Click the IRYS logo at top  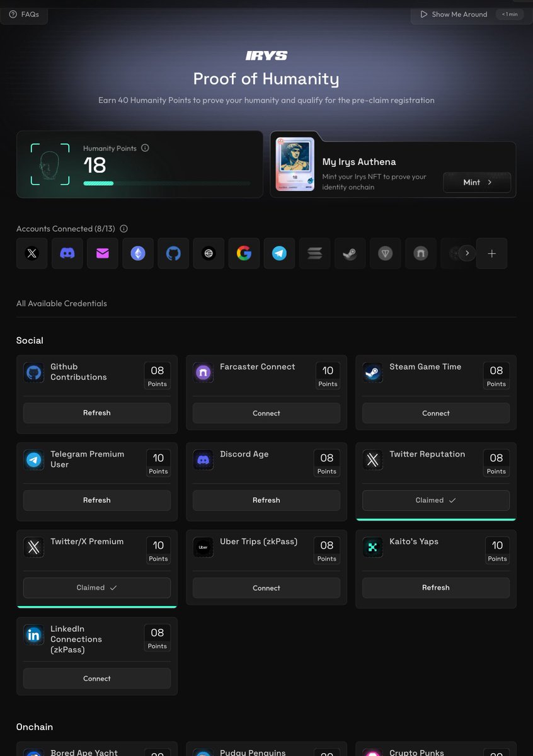pyautogui.click(x=266, y=56)
